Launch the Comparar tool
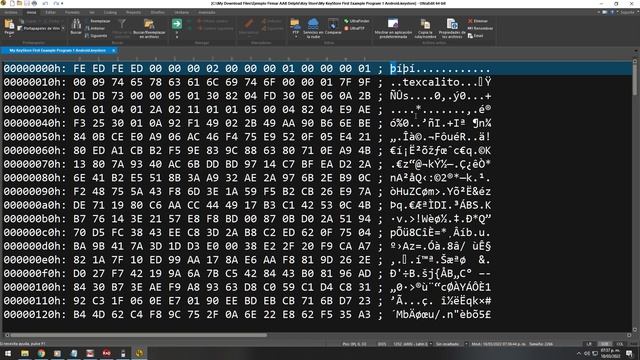This screenshot has height=360, width=640. click(333, 26)
